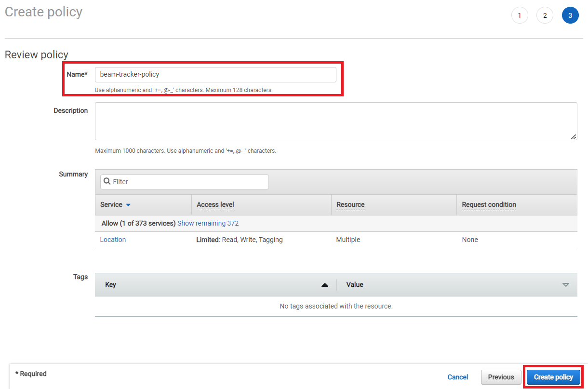Select the highlighted step 3 indicator
Viewport: 588px width, 389px height.
[570, 15]
